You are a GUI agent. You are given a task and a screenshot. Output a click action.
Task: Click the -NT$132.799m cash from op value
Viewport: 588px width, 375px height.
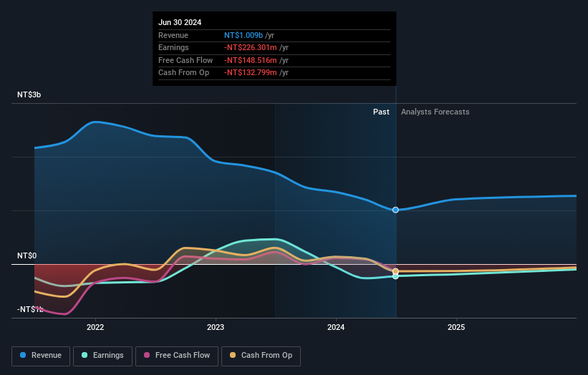251,73
